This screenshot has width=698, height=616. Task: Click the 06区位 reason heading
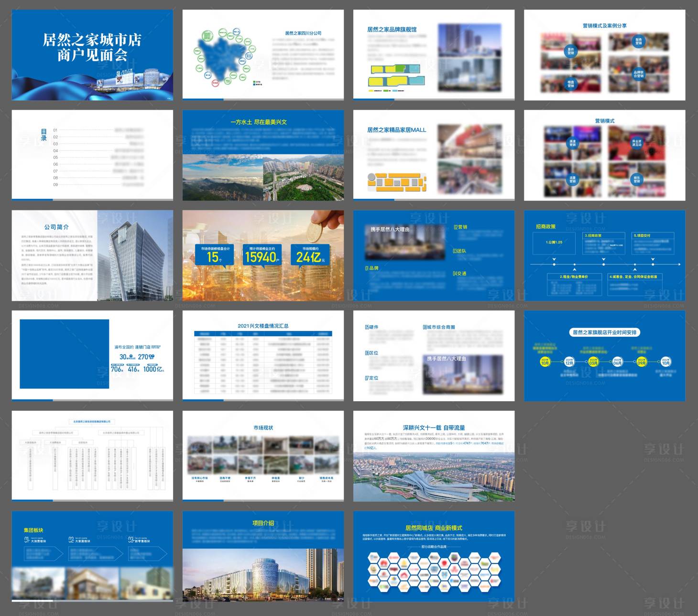[x=371, y=353]
